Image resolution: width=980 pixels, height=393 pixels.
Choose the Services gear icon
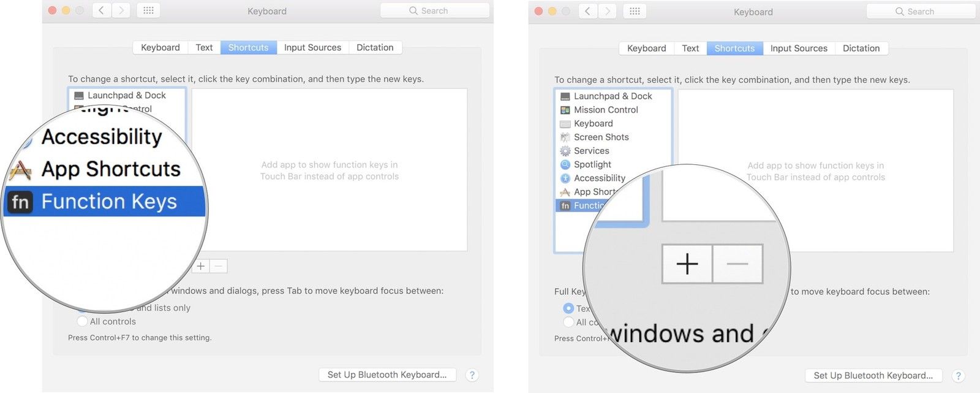tap(565, 151)
